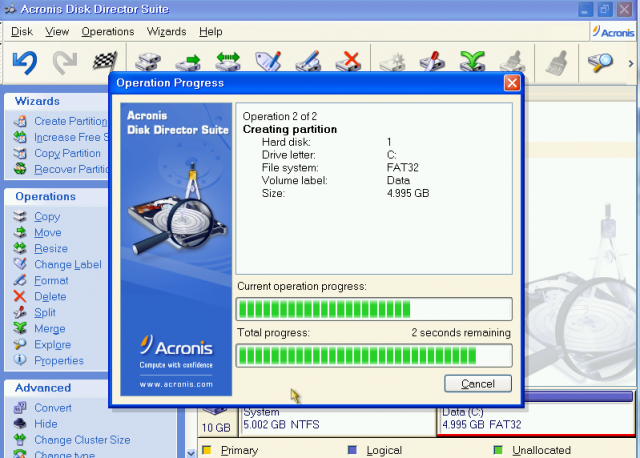
Task: Close the Operation Progress dialog
Action: tap(512, 83)
